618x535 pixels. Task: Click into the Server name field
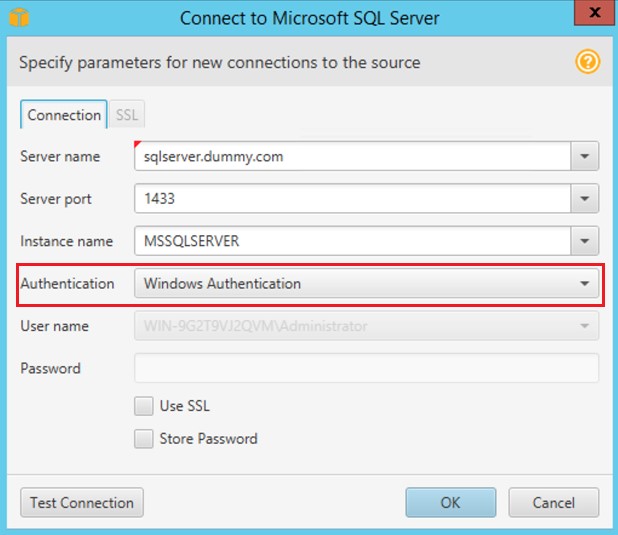pyautogui.click(x=352, y=156)
